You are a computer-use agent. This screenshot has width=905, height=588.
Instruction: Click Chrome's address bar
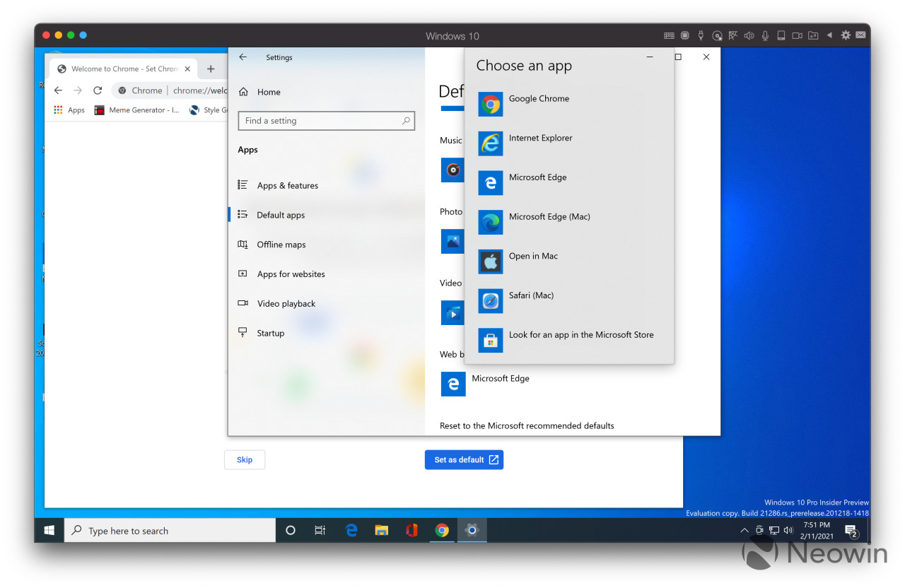pos(170,90)
